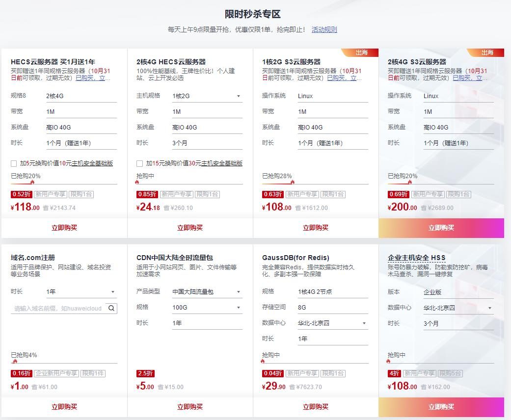511x420 pixels.
Task: Click the 4折 discount badge
Action: (x=394, y=373)
